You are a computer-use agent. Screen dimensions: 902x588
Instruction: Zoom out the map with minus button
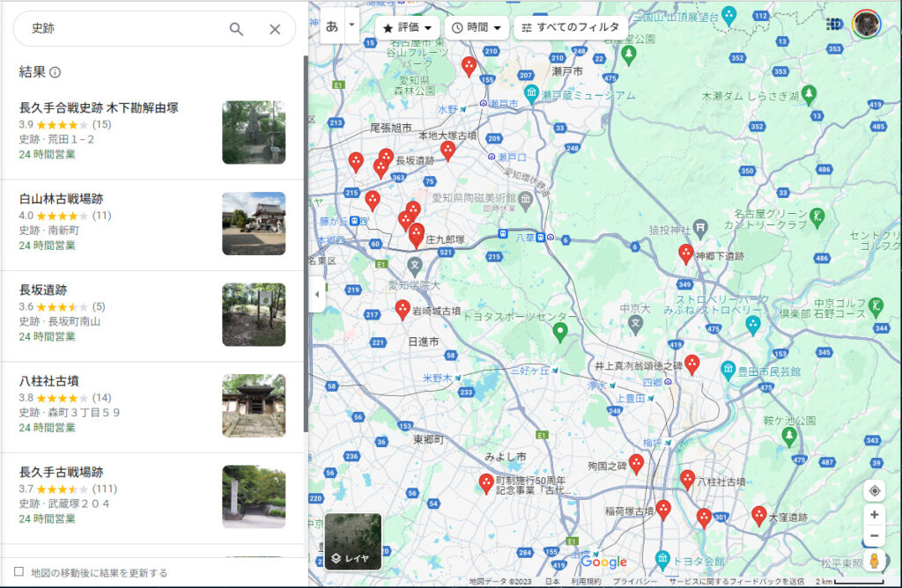coord(874,536)
